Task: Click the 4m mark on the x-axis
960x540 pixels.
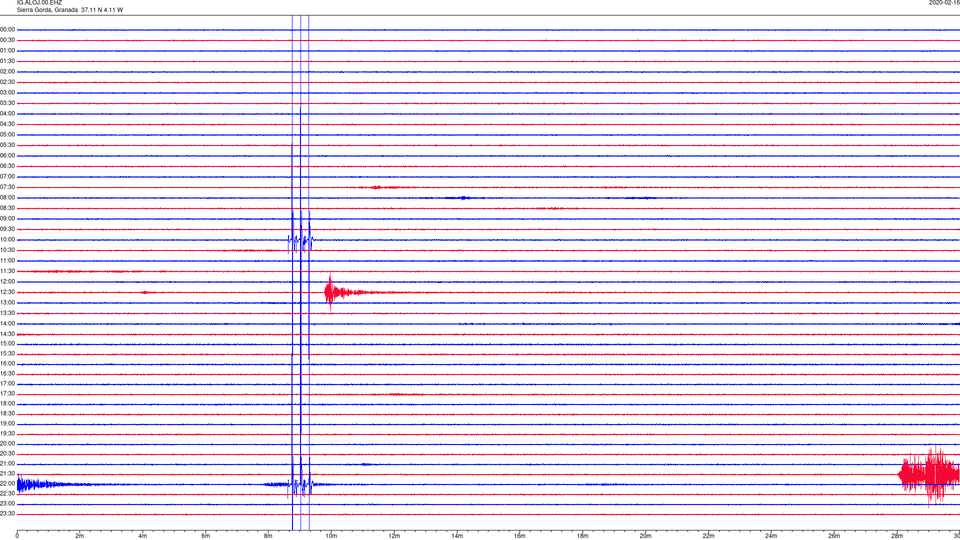Action: pyautogui.click(x=143, y=536)
